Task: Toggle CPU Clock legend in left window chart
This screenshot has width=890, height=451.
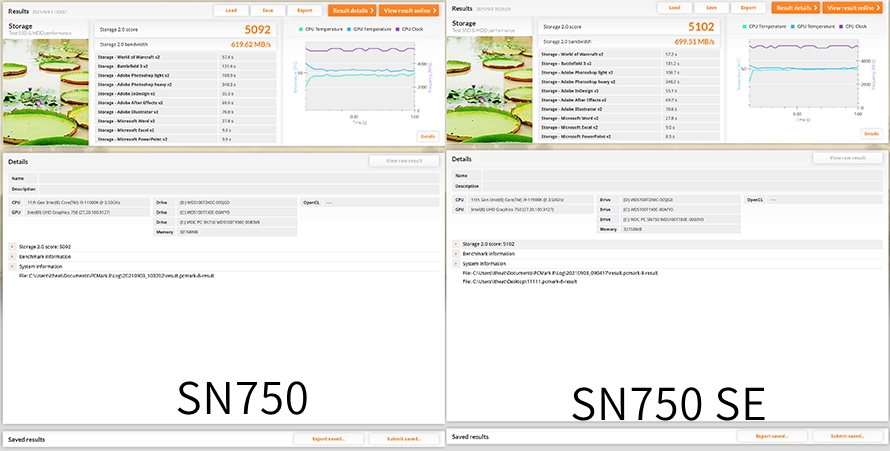Action: (x=409, y=29)
